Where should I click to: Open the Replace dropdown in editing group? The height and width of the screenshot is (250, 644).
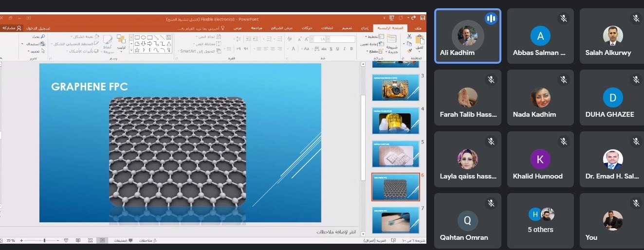(34, 44)
